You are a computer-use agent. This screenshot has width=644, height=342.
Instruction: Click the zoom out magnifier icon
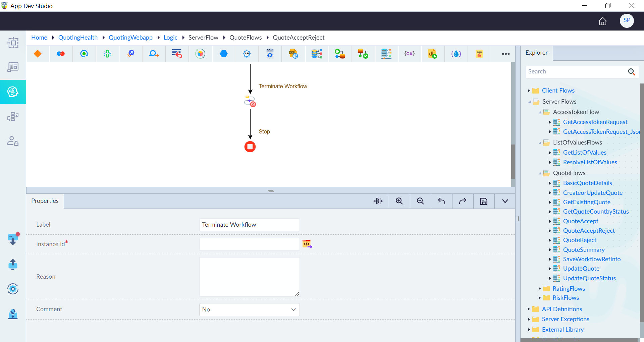click(x=420, y=201)
